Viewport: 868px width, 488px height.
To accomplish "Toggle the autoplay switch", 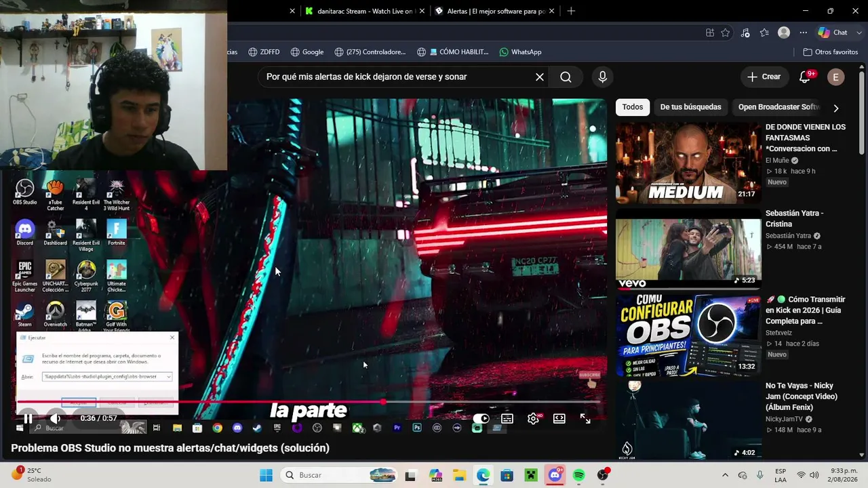I will (x=481, y=419).
